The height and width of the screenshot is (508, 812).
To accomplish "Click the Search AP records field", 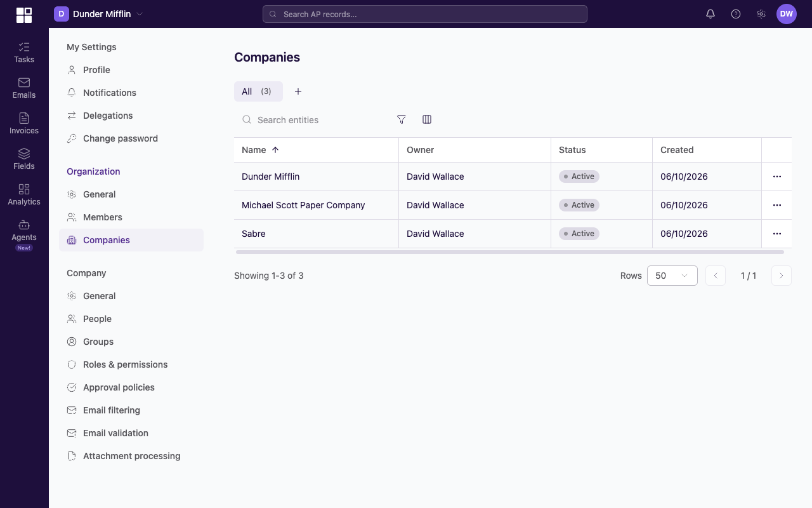I will click(425, 14).
